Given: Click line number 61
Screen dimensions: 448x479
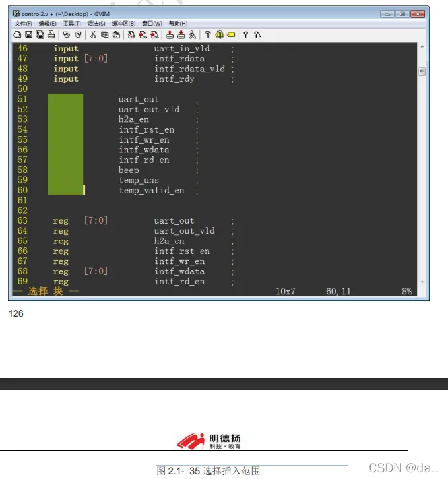Looking at the screenshot, I should pyautogui.click(x=22, y=201).
